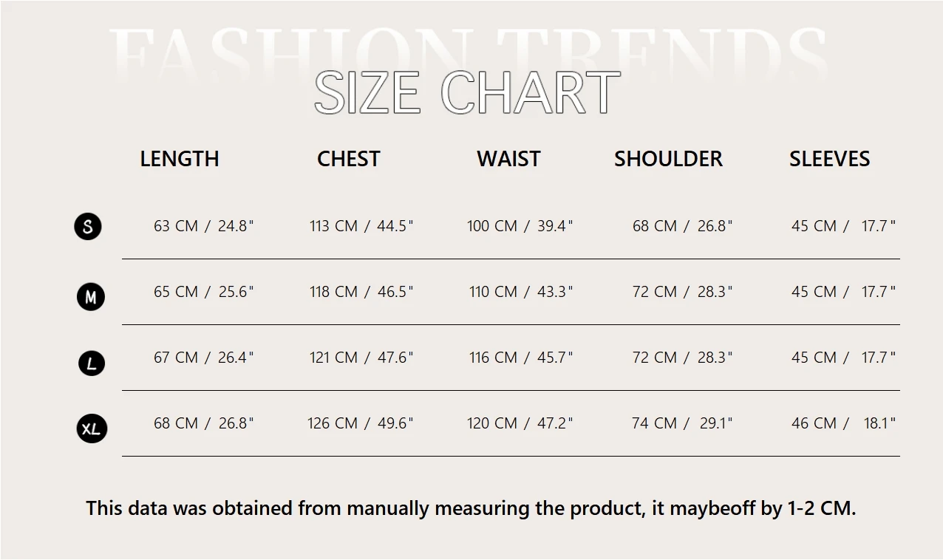Click the 65 CM / 25.6" length value
943x560 pixels.
(x=203, y=292)
